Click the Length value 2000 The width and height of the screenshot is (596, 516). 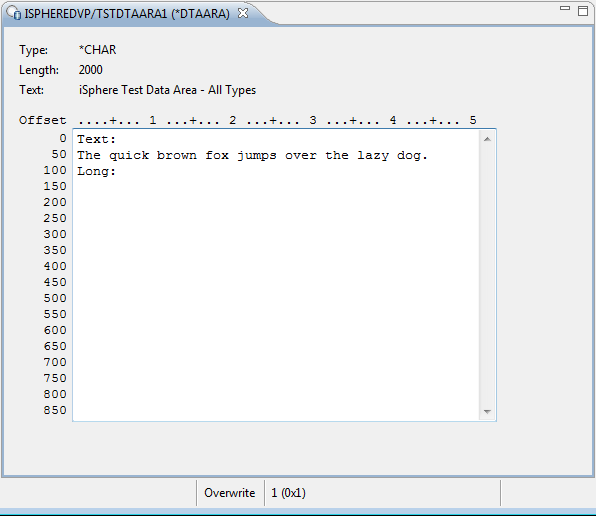90,70
